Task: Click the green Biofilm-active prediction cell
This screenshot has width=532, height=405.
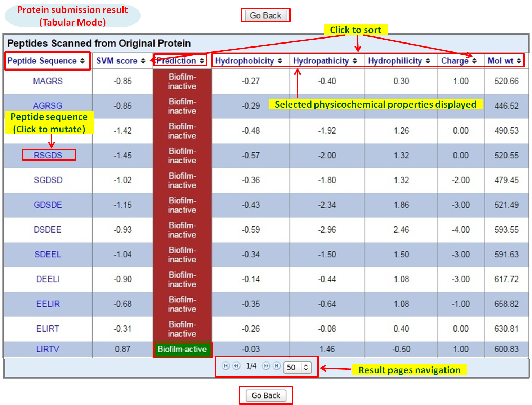Action: click(182, 350)
